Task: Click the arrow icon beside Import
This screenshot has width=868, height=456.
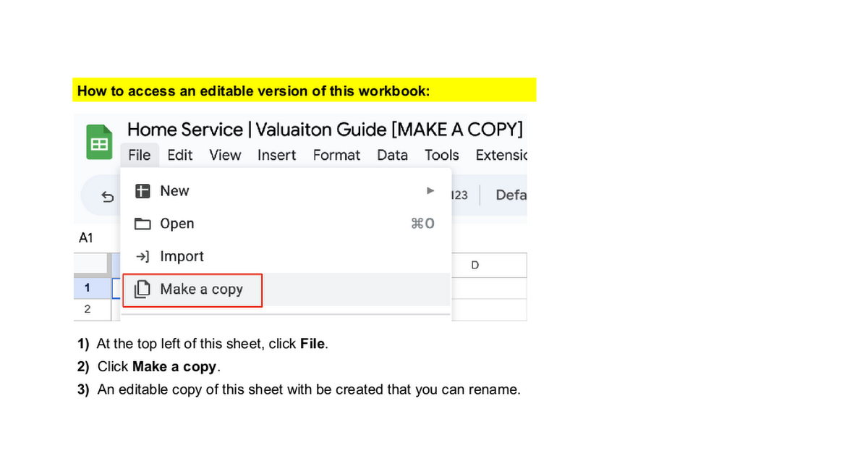Action: 143,256
